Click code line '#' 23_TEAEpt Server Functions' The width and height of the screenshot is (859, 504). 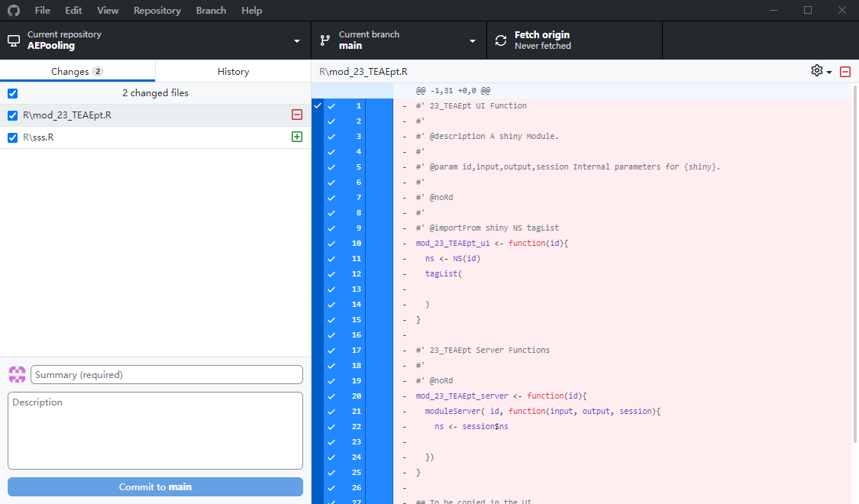(483, 350)
